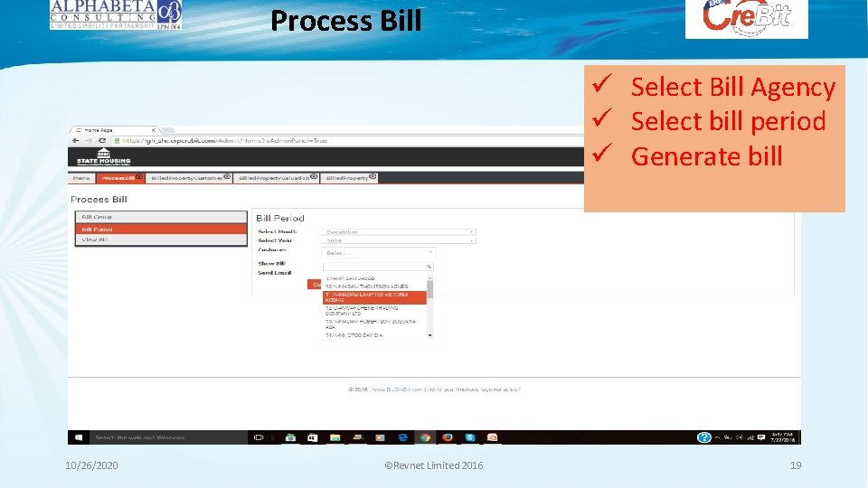Close the BilledPropertyCustomer tab via x icon
Viewport: 868px width, 488px height.
point(227,176)
